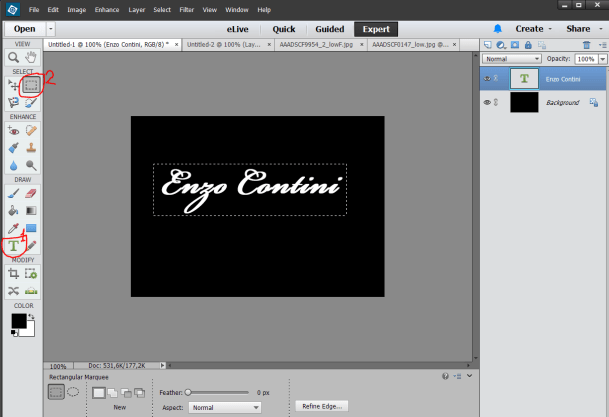Image resolution: width=609 pixels, height=417 pixels.
Task: Open the Opacity dropdown arrow
Action: click(x=601, y=60)
